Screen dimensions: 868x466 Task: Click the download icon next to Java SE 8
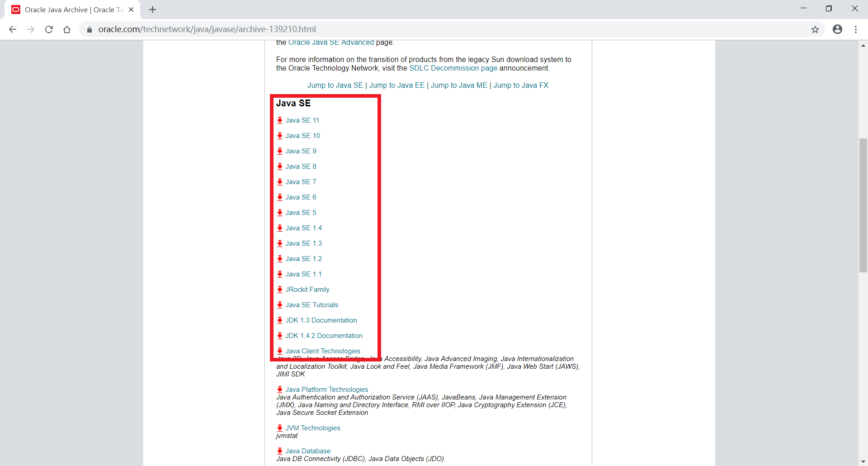click(x=280, y=166)
